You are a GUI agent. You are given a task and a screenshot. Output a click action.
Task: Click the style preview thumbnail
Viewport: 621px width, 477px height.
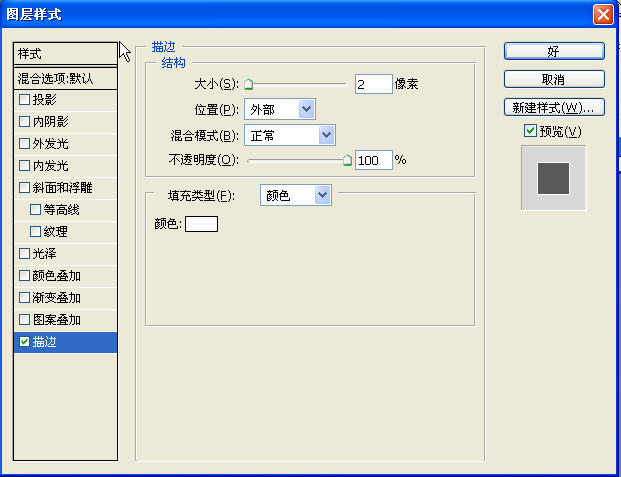coord(552,178)
